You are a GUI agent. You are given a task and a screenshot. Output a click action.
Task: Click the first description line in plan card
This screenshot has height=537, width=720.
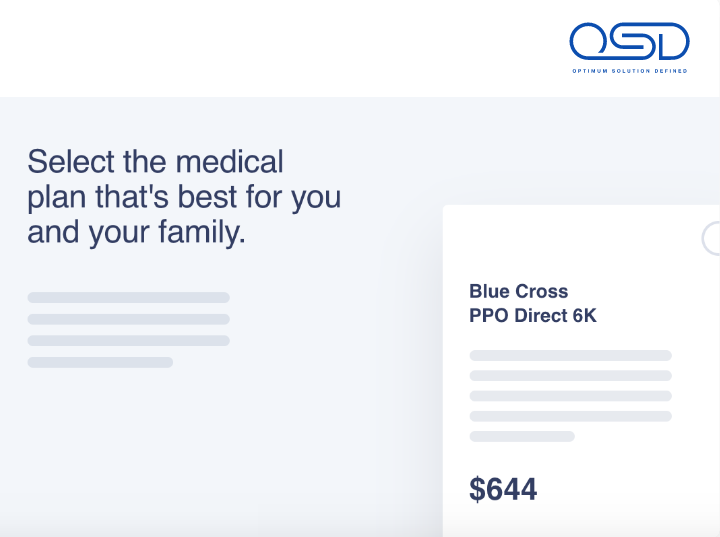click(x=570, y=356)
